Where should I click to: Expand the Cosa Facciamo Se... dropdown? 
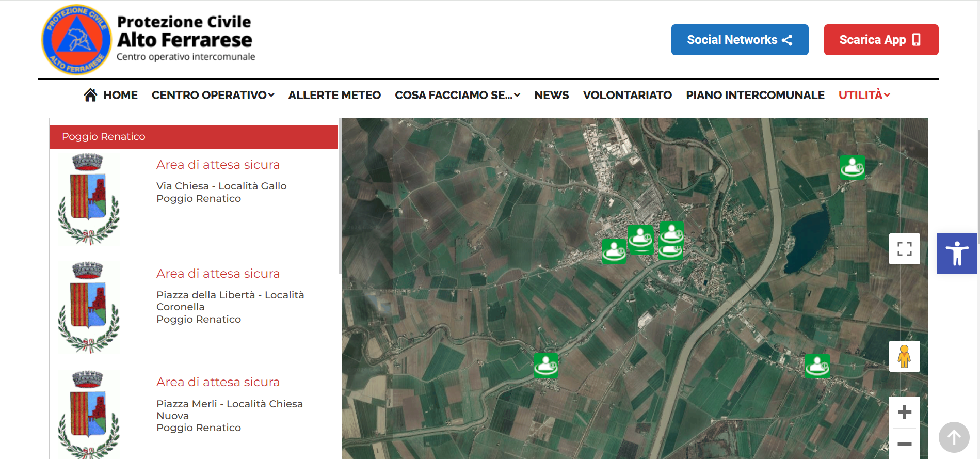pyautogui.click(x=457, y=95)
